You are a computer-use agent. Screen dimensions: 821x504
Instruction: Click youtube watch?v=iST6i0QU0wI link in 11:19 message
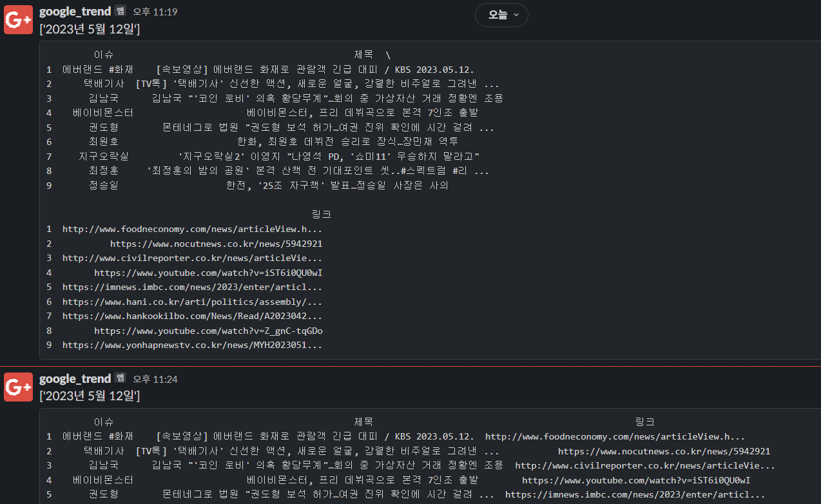(208, 273)
